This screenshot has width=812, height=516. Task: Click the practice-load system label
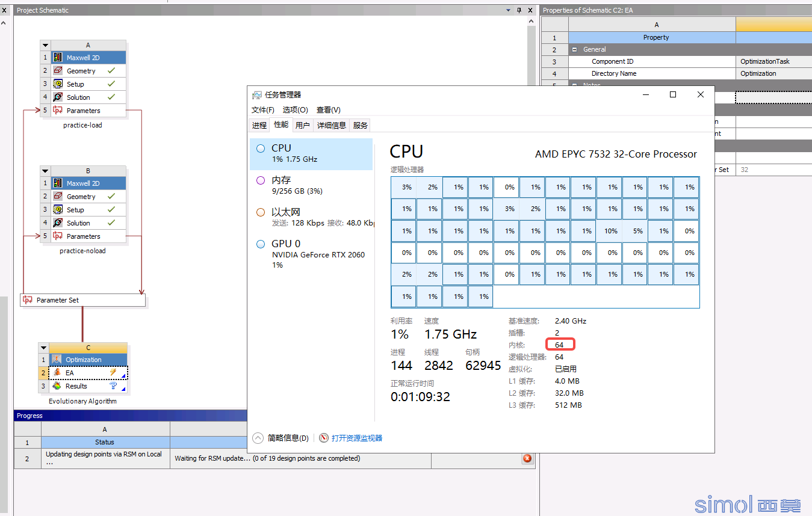82,125
